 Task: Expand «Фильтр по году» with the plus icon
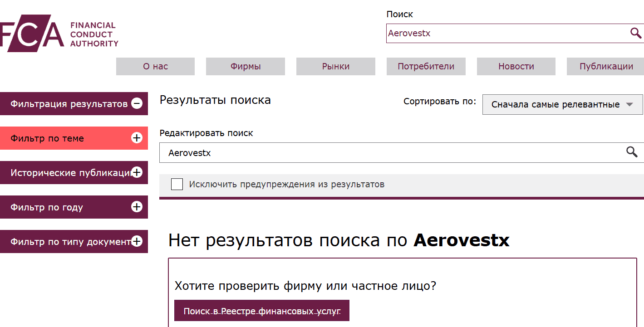tap(136, 207)
